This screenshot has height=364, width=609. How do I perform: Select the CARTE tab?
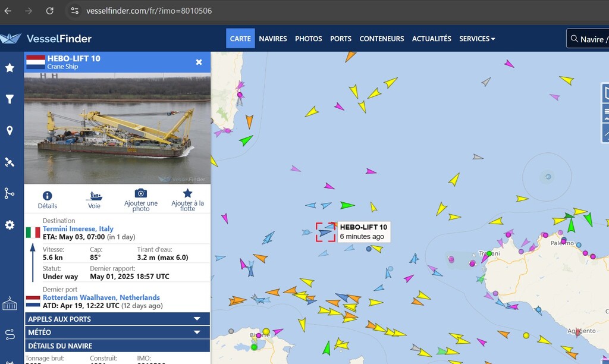click(240, 39)
